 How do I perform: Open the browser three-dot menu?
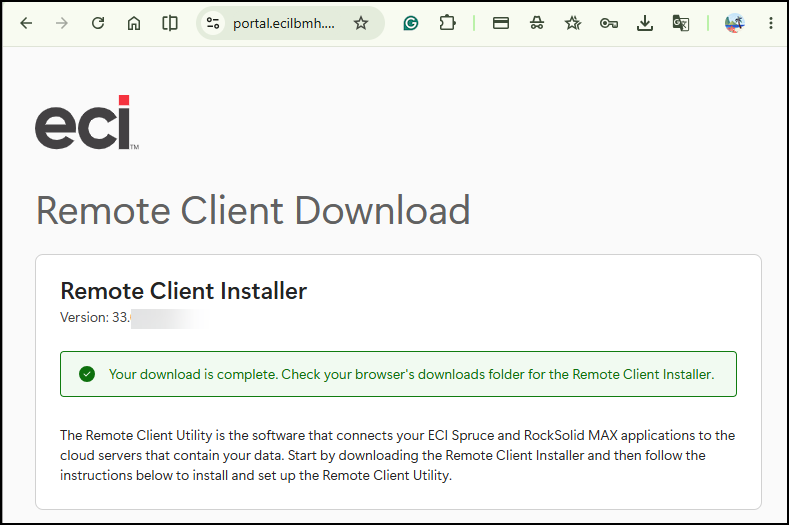[771, 23]
